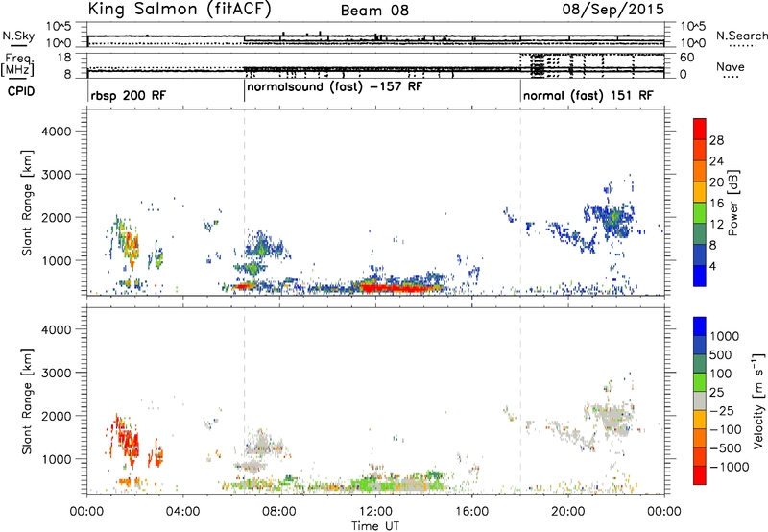Image resolution: width=768 pixels, height=532 pixels.
Task: Click the 'Time UT' axis label
Action: pos(375,525)
